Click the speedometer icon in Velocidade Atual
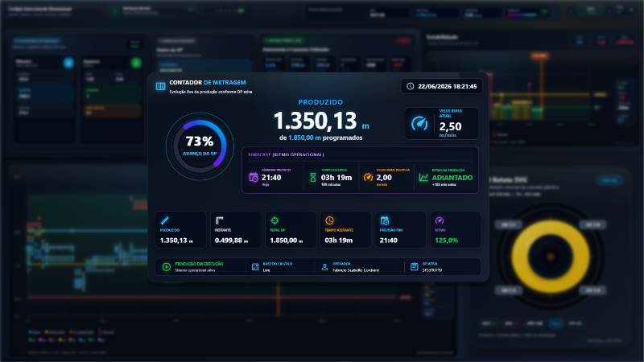The height and width of the screenshot is (362, 644). click(419, 124)
